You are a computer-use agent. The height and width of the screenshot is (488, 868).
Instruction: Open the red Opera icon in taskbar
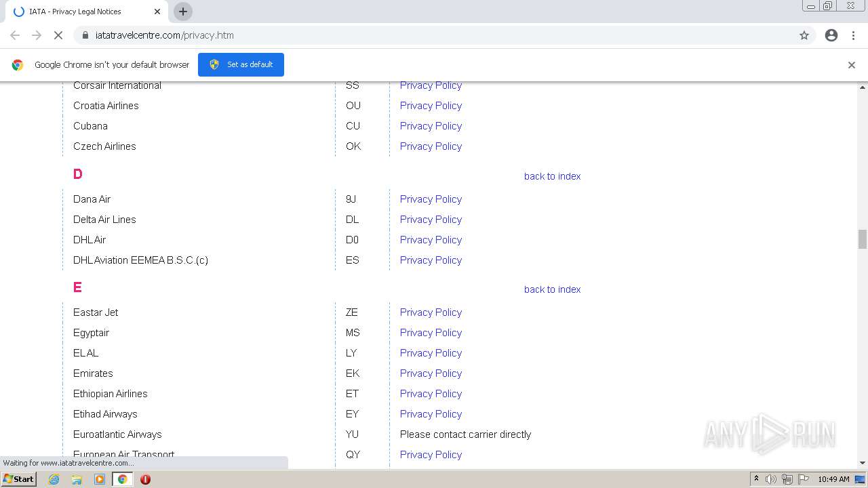[x=145, y=479]
